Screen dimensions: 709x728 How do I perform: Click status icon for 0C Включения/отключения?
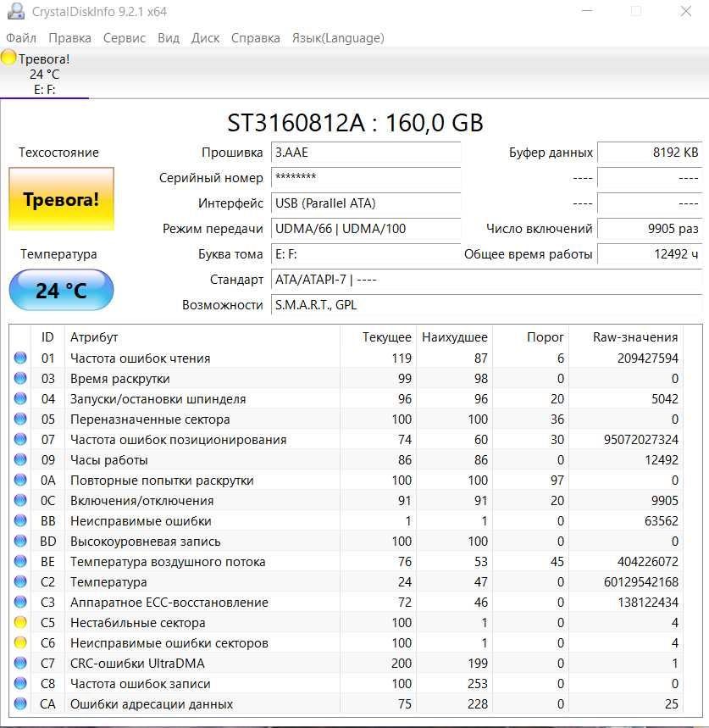20,501
